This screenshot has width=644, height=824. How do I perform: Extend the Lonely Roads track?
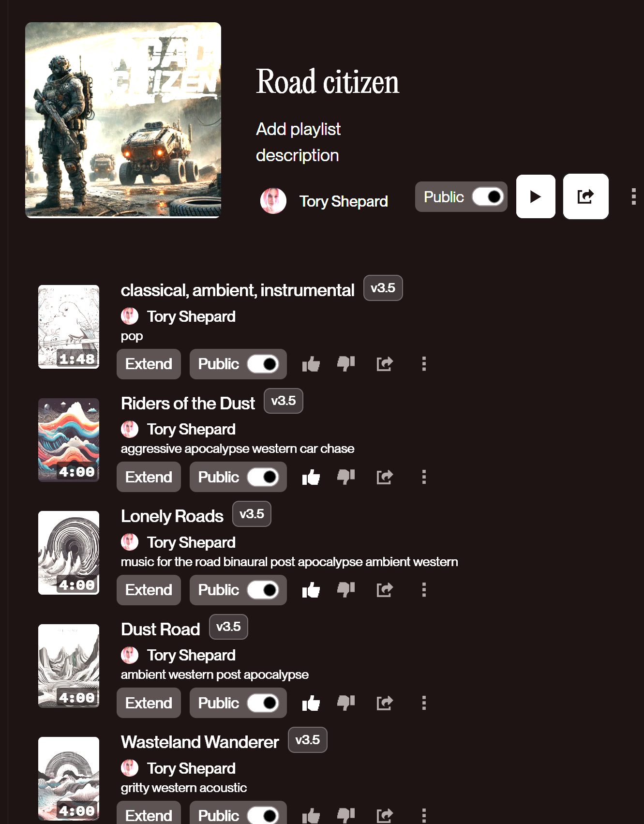(x=149, y=590)
